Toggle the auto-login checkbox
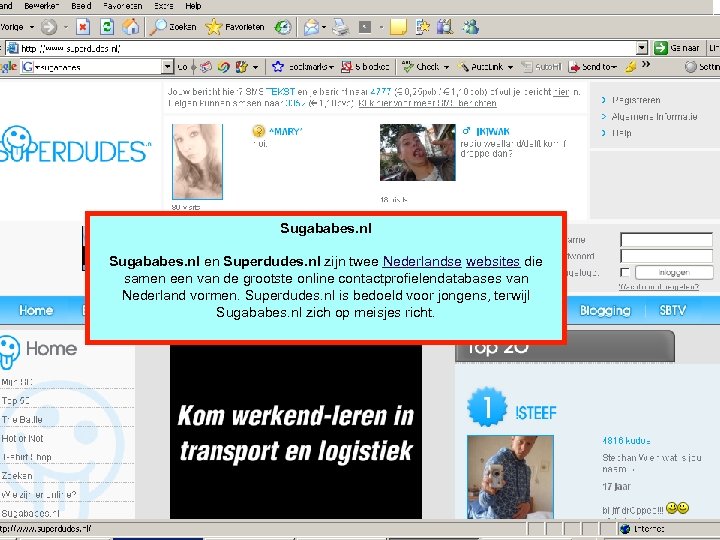720x540 pixels. coord(624,272)
